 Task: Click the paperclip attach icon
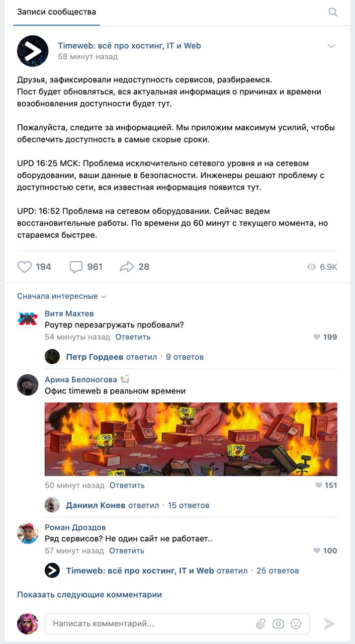click(x=260, y=624)
